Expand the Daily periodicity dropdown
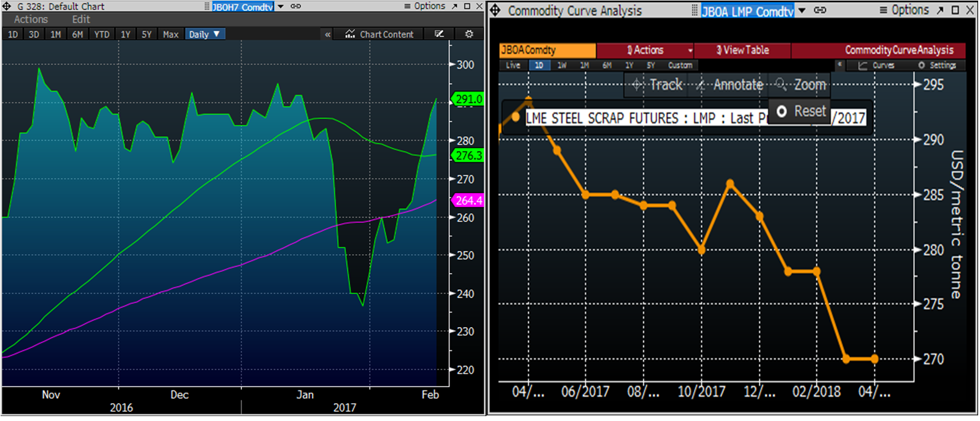This screenshot has width=980, height=421. coord(205,34)
